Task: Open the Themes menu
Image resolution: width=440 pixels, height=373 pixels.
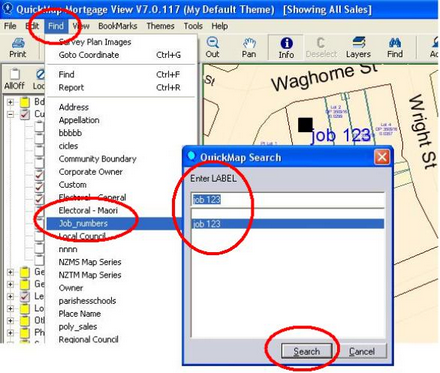Action: 160,26
